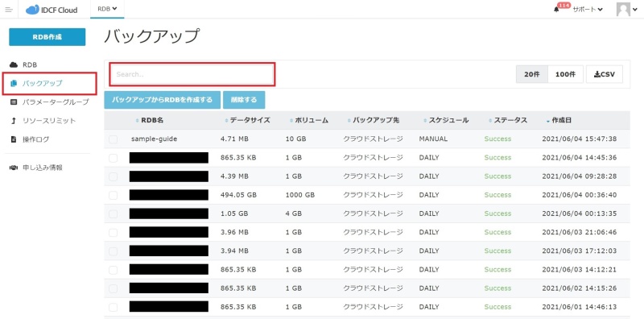644x319 pixels.
Task: Click the 2021/06/04 00:13:35 date cell
Action: coord(580,213)
